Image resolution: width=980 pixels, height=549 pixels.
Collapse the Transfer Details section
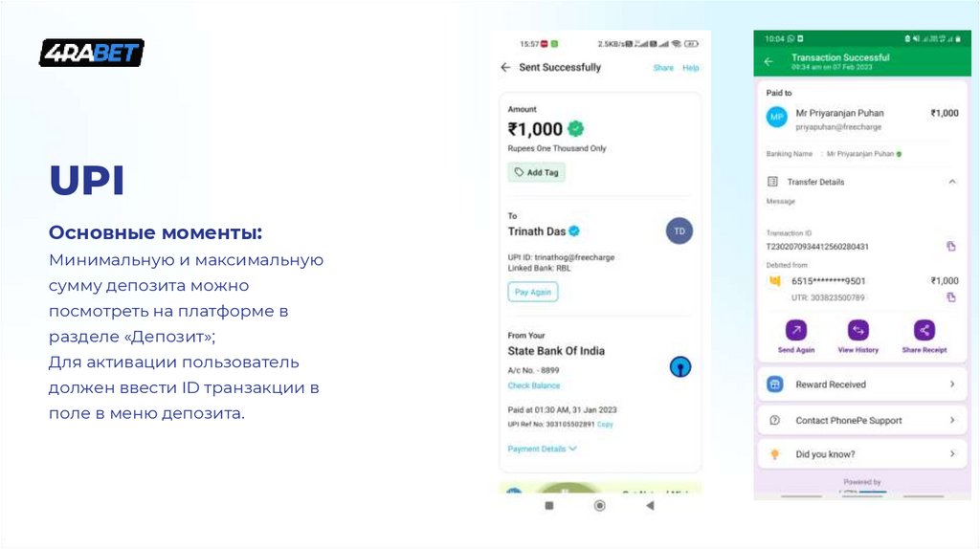(951, 182)
